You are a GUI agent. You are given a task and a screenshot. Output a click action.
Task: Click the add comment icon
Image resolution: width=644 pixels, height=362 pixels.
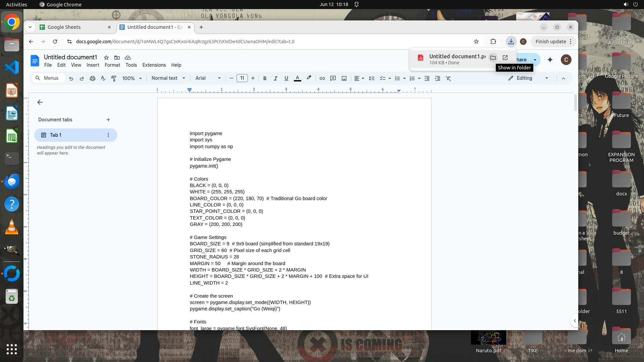pyautogui.click(x=333, y=78)
